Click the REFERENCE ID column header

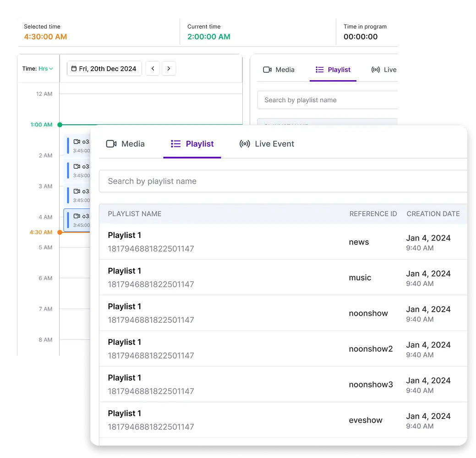(x=373, y=214)
